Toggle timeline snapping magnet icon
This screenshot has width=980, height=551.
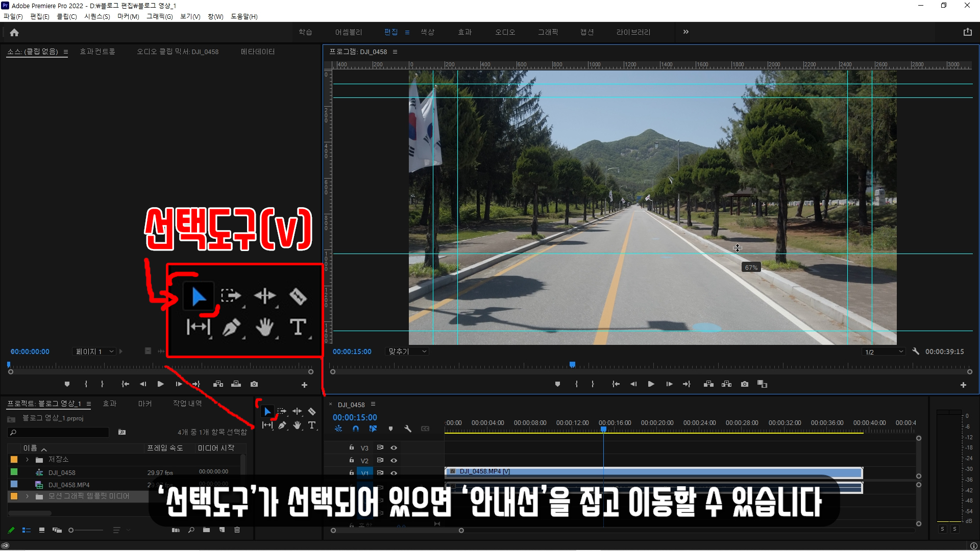(x=356, y=429)
